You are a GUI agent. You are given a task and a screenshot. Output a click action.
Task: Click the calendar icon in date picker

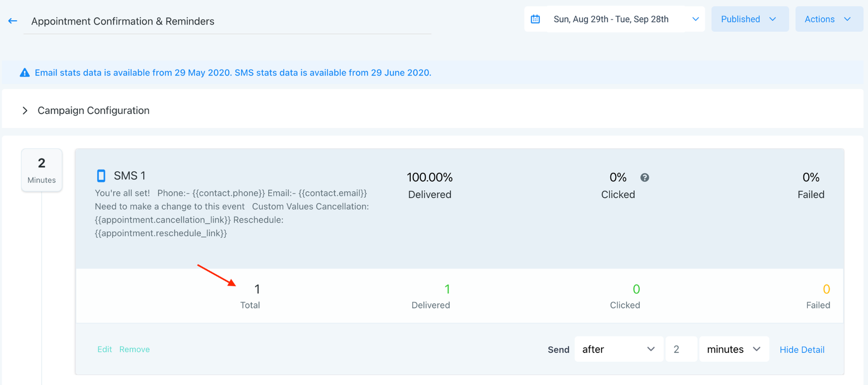tap(535, 19)
